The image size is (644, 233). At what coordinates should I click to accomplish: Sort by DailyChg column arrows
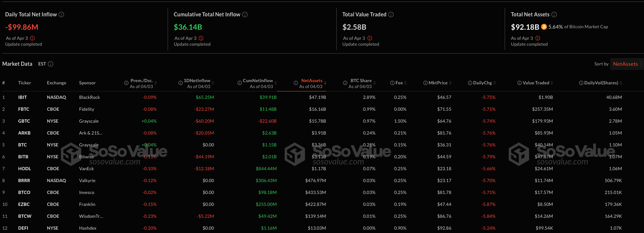495,83
